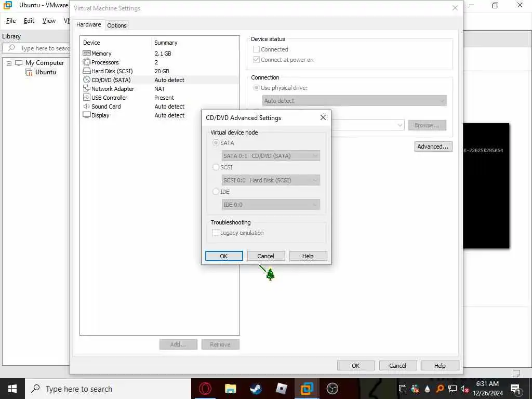Screen dimensions: 532x399
Task: Switch to VMware Workstation taskbar icon
Action: click(307, 389)
